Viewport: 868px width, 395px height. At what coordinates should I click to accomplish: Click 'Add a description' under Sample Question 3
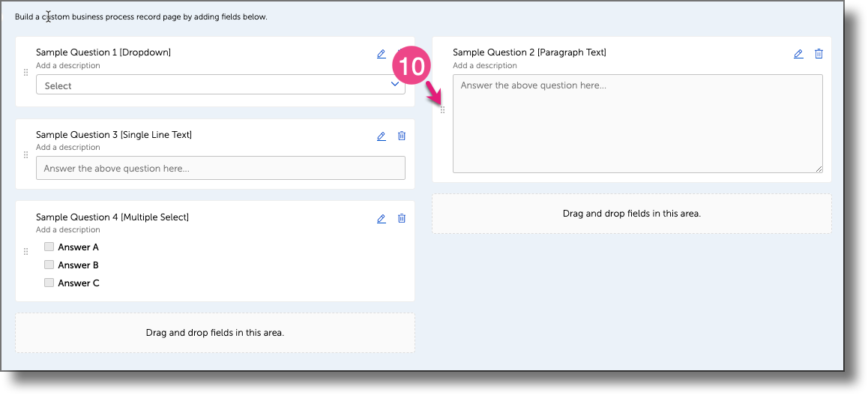point(68,147)
